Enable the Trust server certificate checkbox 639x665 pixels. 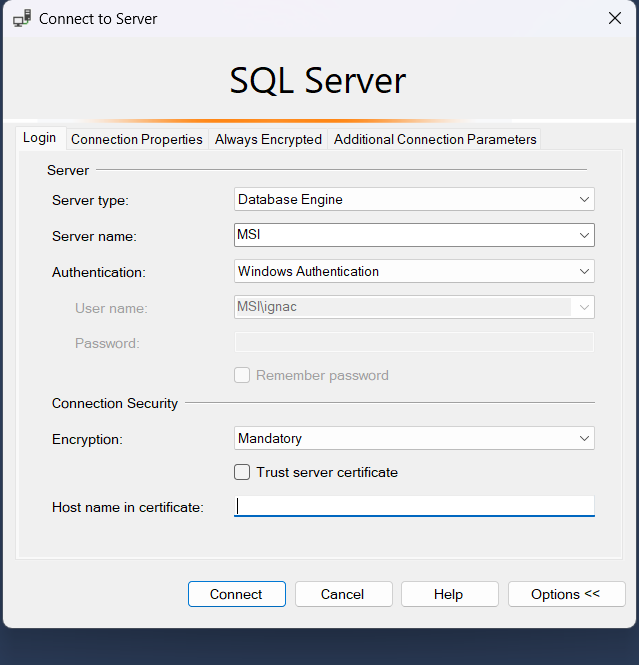click(242, 472)
